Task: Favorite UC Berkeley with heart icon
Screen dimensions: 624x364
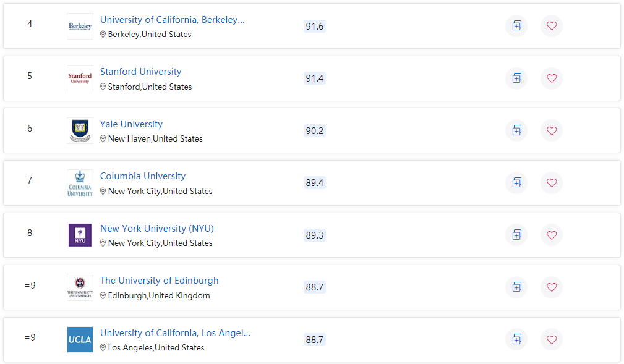Action: coord(552,26)
